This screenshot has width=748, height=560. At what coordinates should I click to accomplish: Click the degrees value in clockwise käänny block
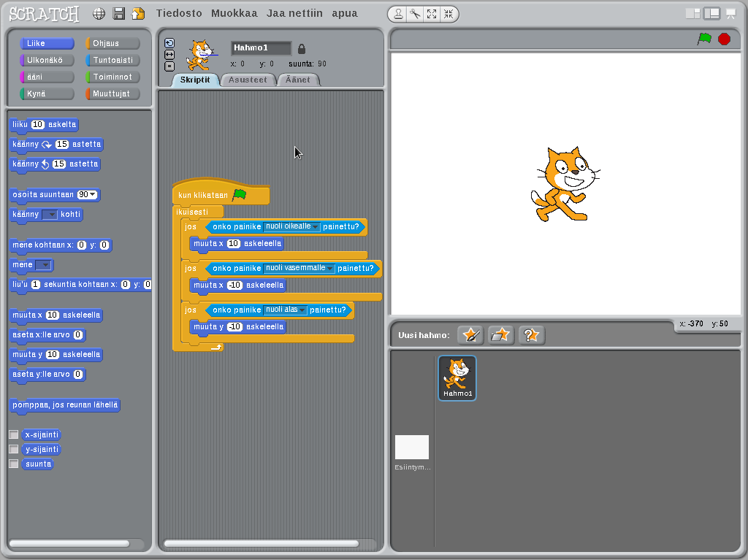pos(62,144)
